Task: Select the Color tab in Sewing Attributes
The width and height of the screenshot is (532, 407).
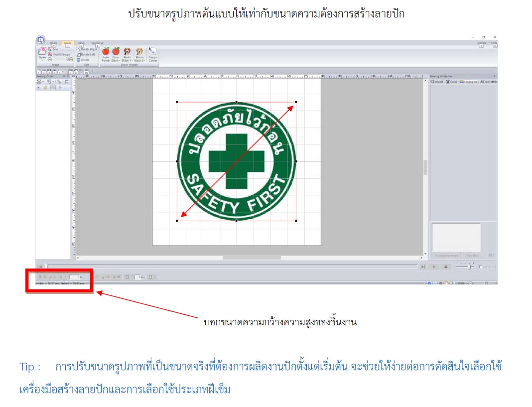Action: coord(452,82)
